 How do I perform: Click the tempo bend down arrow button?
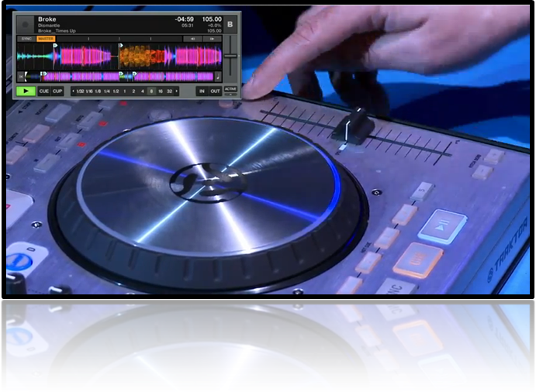point(191,38)
